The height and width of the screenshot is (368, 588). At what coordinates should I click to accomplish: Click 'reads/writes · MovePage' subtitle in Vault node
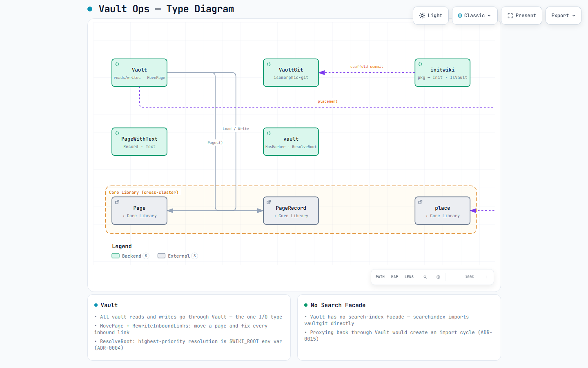click(x=139, y=78)
